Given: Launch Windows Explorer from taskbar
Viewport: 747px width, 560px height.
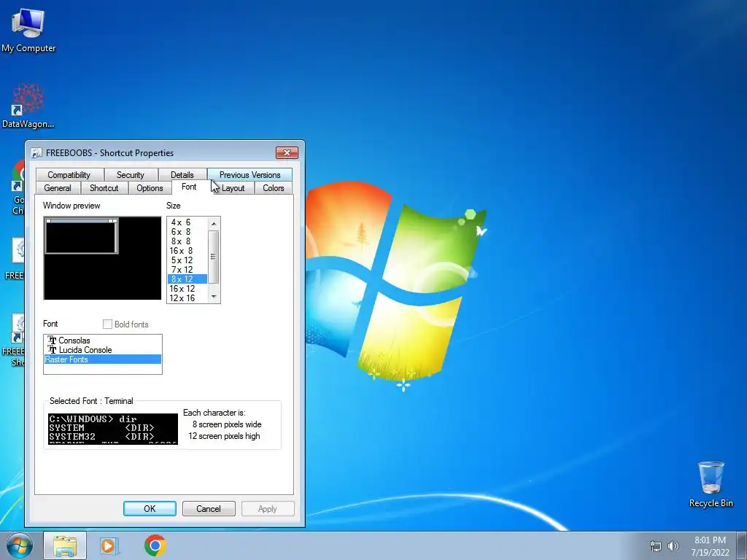Looking at the screenshot, I should click(x=65, y=545).
